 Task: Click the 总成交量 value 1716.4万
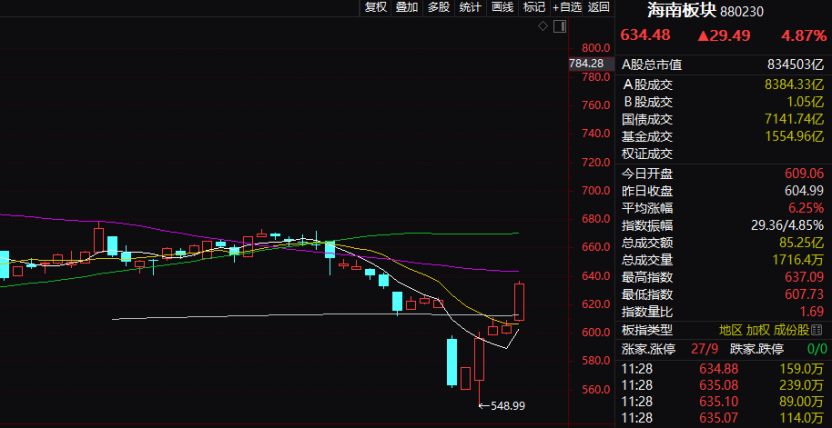tap(800, 260)
